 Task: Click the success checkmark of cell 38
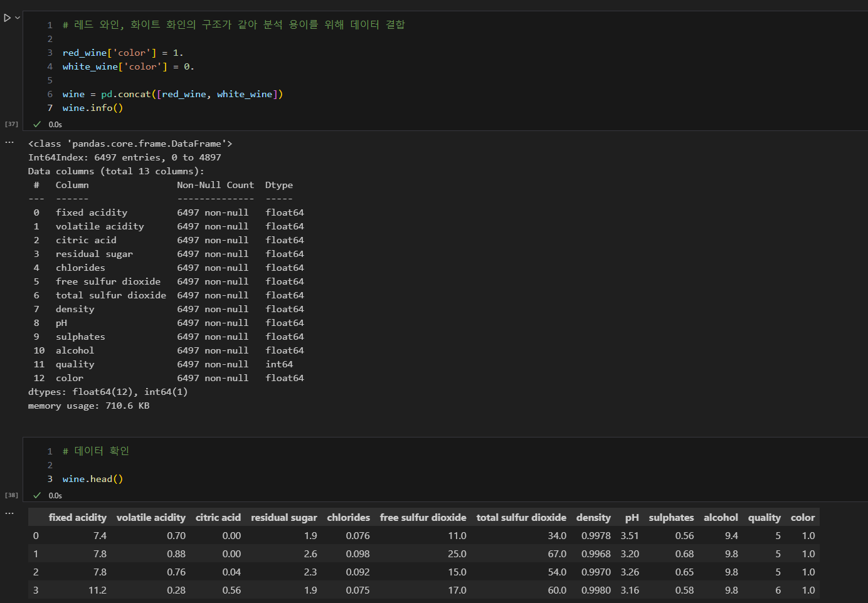pos(37,495)
